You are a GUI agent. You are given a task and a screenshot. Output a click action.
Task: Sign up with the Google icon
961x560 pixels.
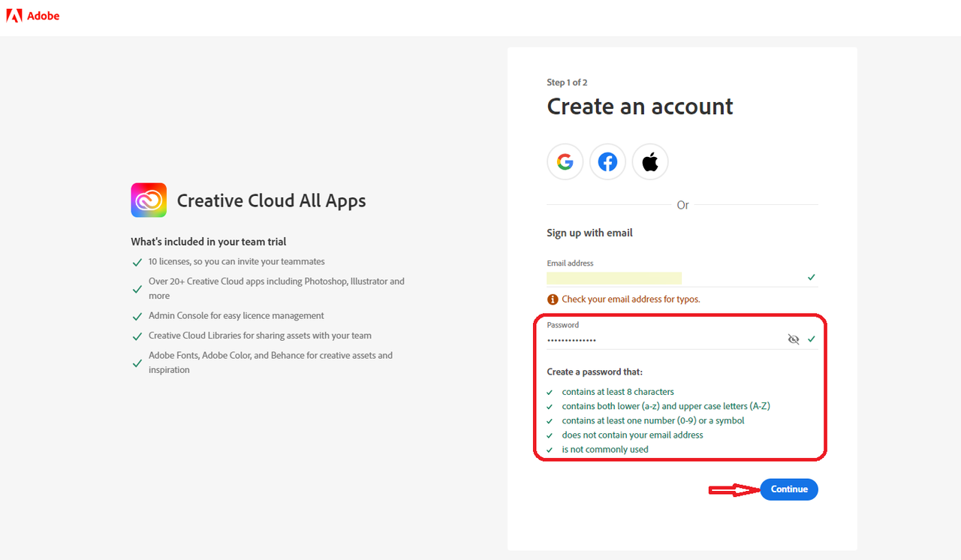click(x=565, y=161)
